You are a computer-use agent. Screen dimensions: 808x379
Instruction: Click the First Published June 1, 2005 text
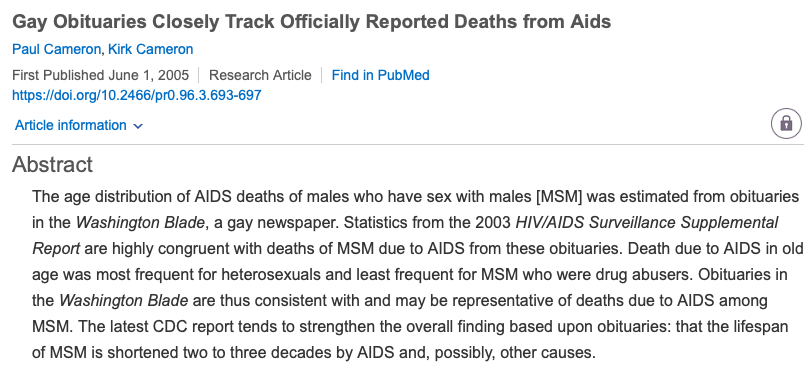click(x=100, y=75)
